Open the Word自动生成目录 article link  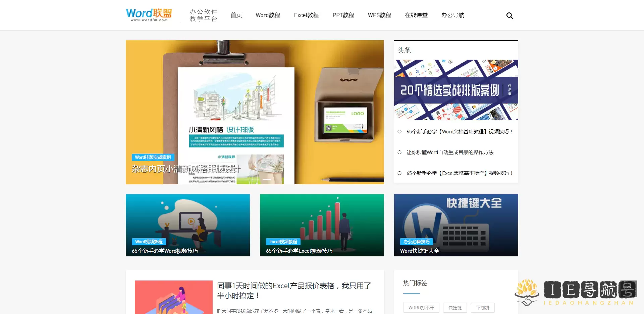450,152
